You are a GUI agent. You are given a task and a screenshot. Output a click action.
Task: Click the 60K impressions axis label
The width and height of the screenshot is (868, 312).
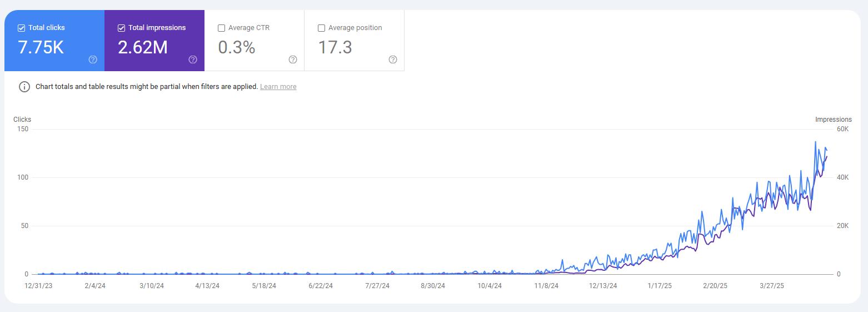[x=843, y=129]
